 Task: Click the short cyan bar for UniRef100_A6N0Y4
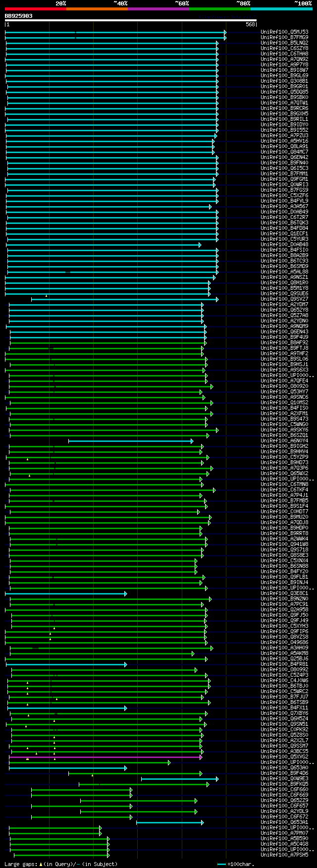pos(131,441)
